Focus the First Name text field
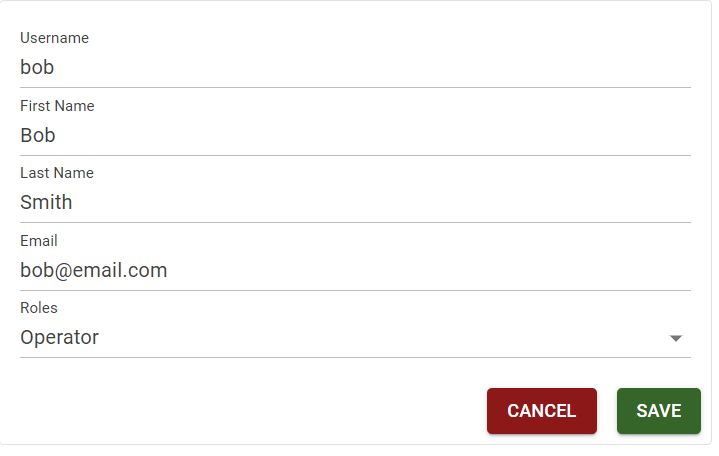Image resolution: width=719 pixels, height=456 pixels. click(355, 135)
